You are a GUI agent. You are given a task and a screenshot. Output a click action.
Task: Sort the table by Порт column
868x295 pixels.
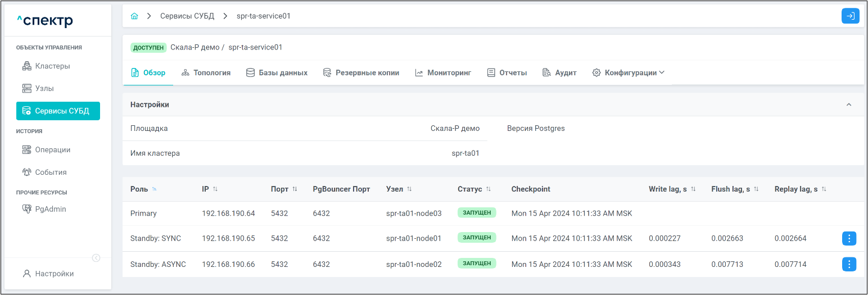click(295, 189)
